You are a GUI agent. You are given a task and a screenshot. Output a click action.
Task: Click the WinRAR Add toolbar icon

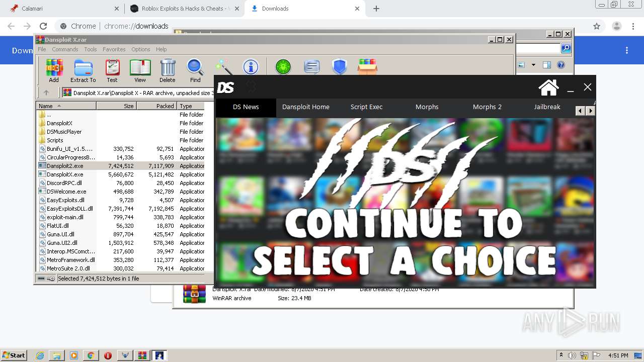click(x=54, y=71)
